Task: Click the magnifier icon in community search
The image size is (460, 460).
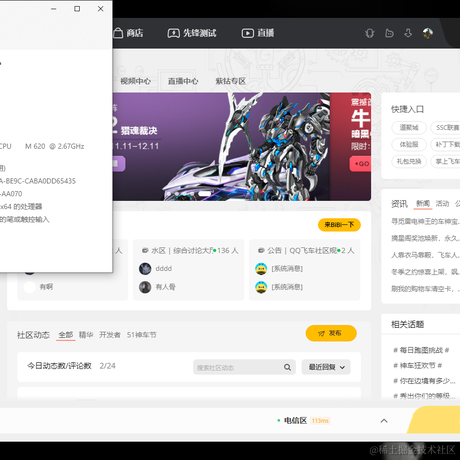Action: coord(287,367)
